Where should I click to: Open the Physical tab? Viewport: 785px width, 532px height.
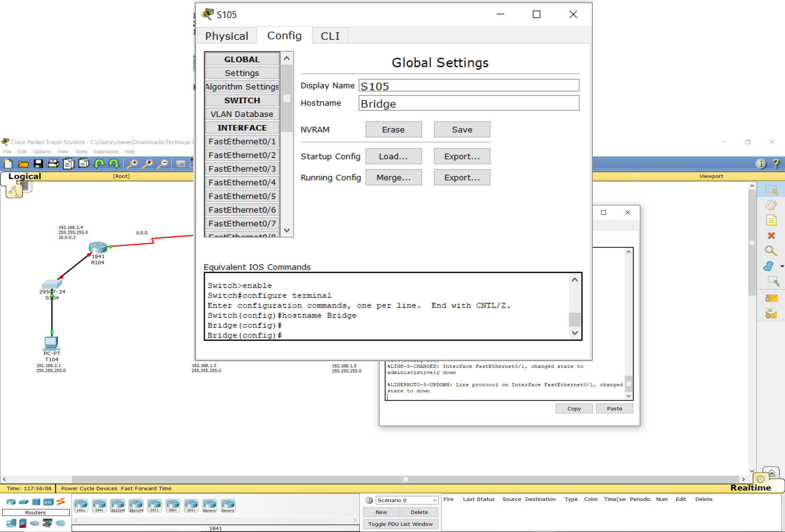(226, 36)
